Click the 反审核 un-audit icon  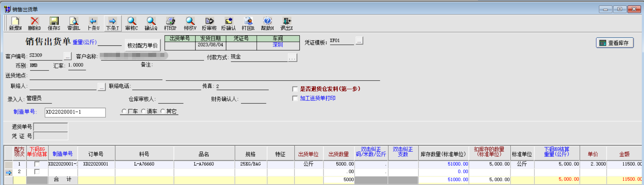point(209,24)
